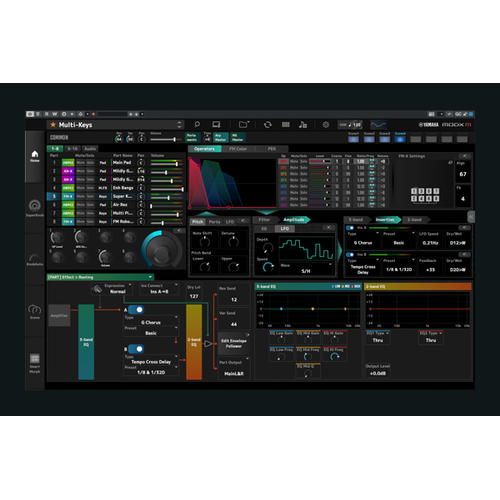This screenshot has height=500, width=500.
Task: Toggle the Ins B switch in Insertion panel
Action: (350, 255)
